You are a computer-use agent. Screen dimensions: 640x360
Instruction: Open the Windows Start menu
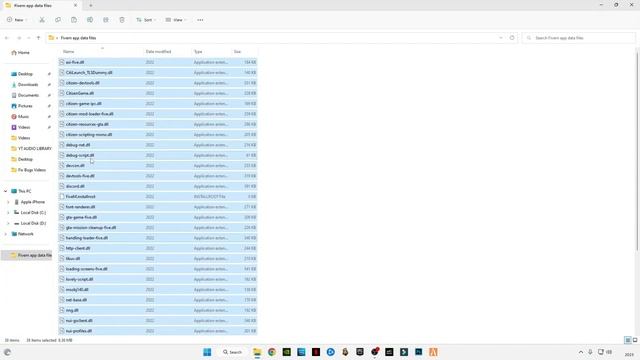[x=207, y=352]
